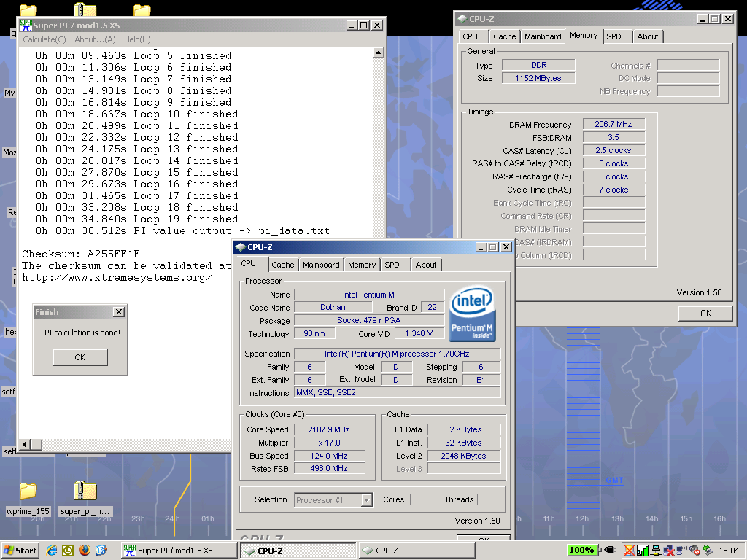Open the About...(A) menu in Super PI
This screenshot has height=560, width=747.
click(96, 39)
